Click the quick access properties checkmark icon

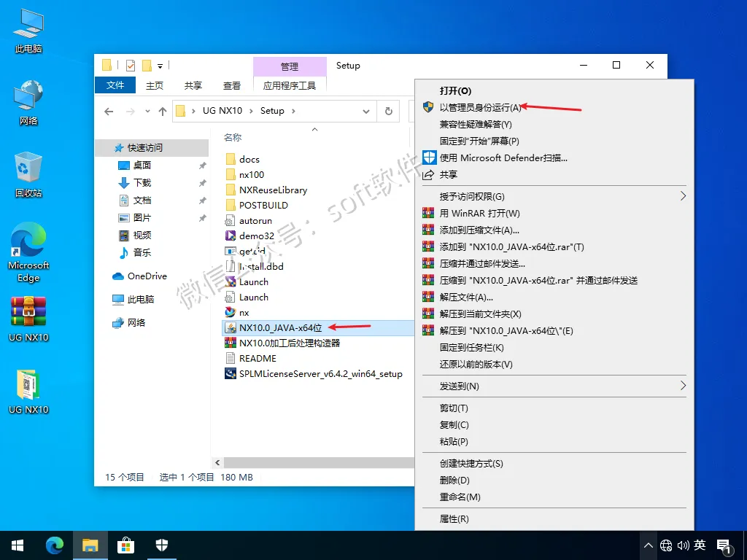(x=130, y=66)
